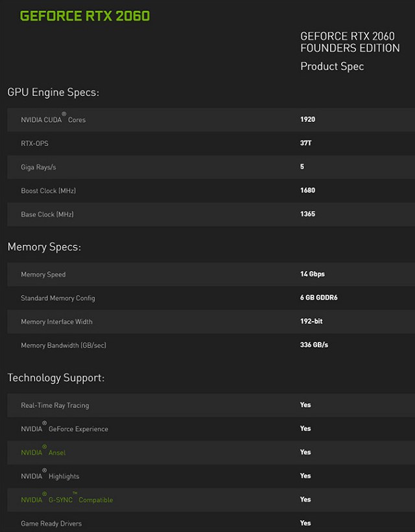Viewport: 415px width, 532px height.
Task: Click the Technology Support section heading
Action: tap(56, 378)
